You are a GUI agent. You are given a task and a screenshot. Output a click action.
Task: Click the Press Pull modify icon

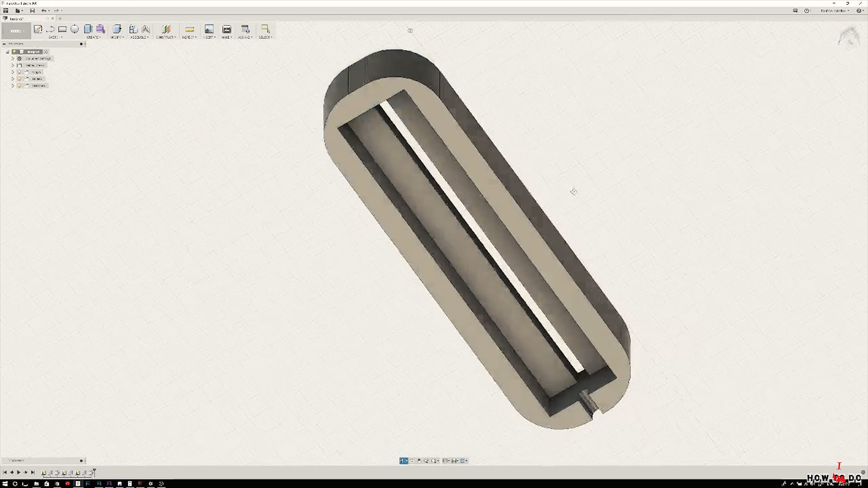point(117,29)
